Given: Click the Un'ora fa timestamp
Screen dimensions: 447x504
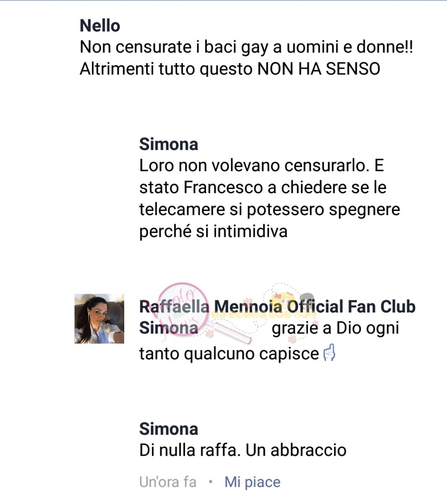Looking at the screenshot, I should pos(168,482).
